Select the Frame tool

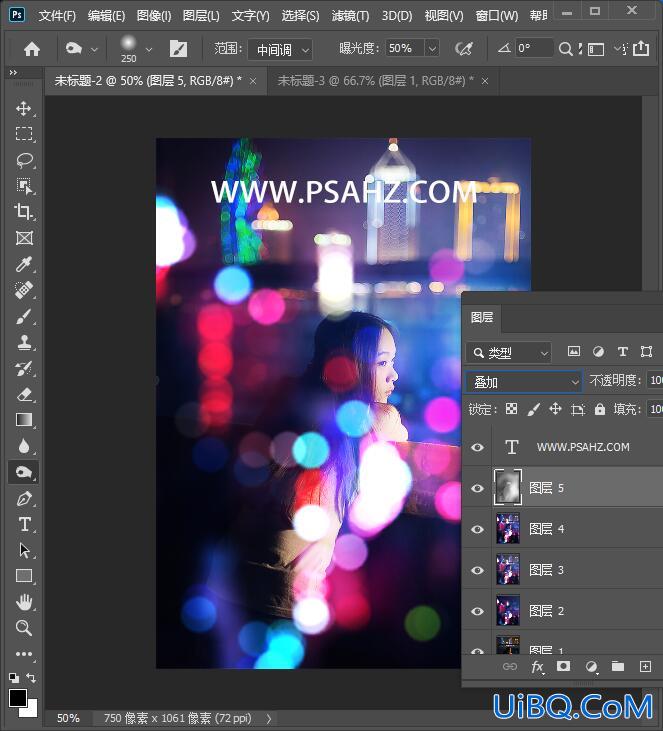[x=24, y=238]
